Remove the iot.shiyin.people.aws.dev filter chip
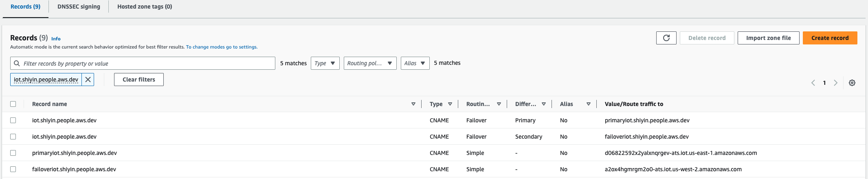The width and height of the screenshot is (868, 179). 88,80
